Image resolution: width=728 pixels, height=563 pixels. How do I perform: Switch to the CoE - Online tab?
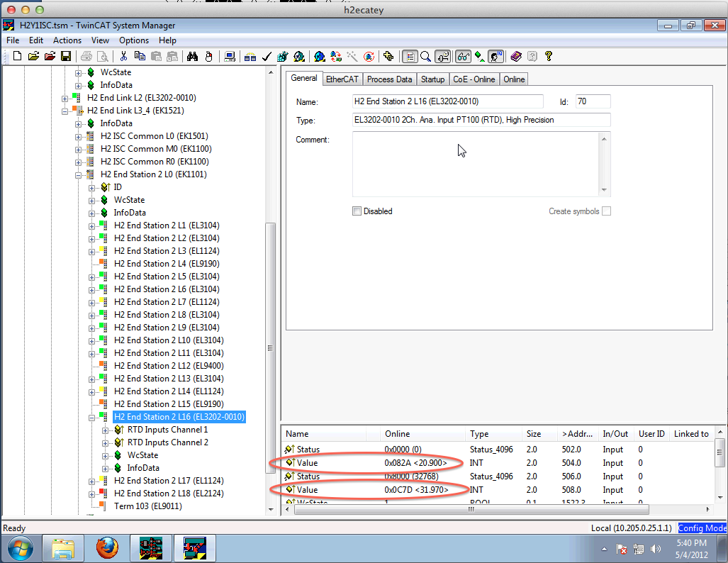[x=474, y=79]
